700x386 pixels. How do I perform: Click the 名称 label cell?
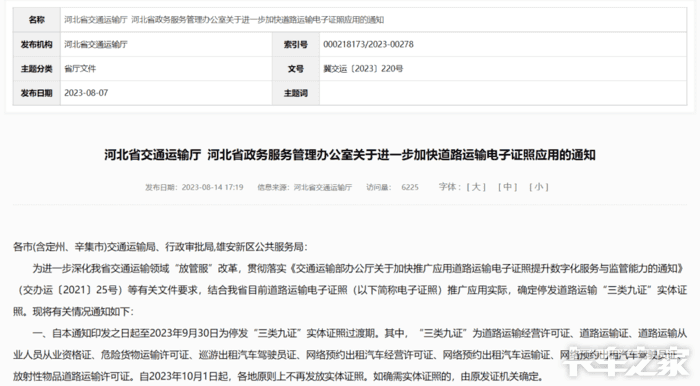(37, 20)
